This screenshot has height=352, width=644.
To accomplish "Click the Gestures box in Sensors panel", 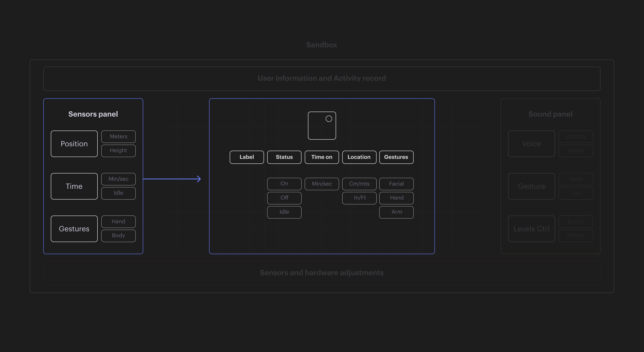I will pos(74,229).
